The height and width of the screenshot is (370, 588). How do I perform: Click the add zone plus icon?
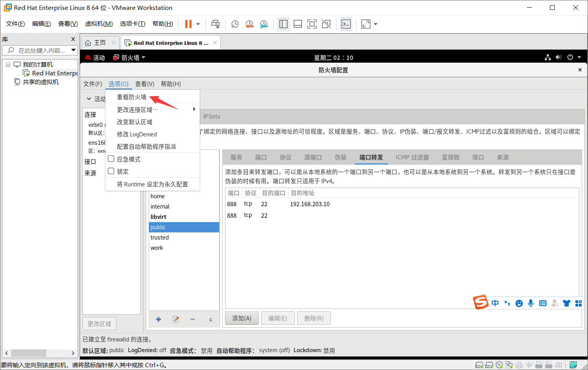pos(158,319)
